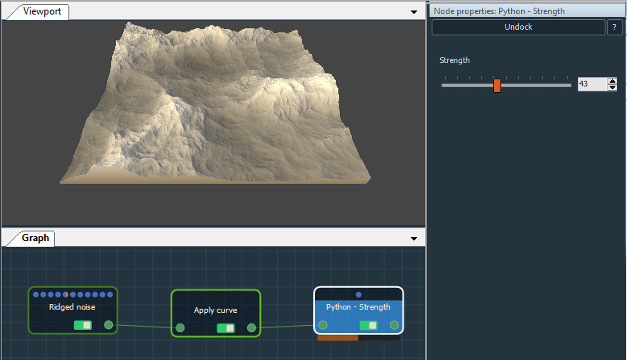
Task: Open the Graph panel dropdown arrow
Action: (x=414, y=239)
